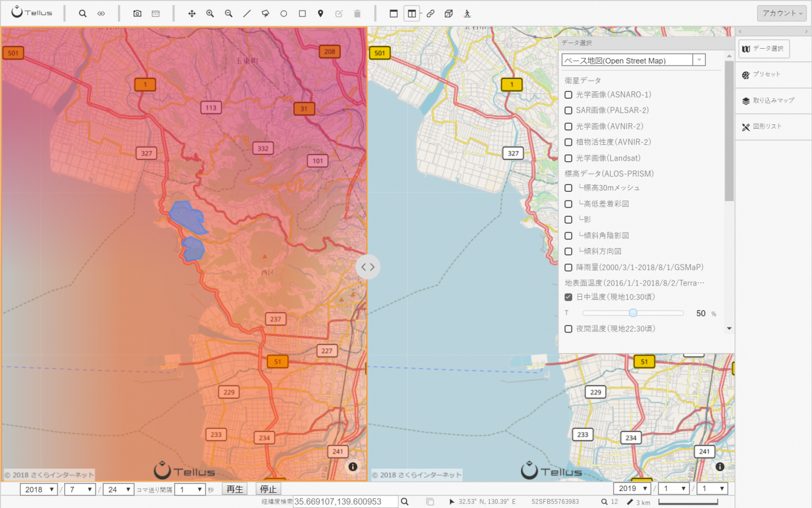Open the 取り込みマップ side tab
This screenshot has height=508, width=812.
[773, 101]
